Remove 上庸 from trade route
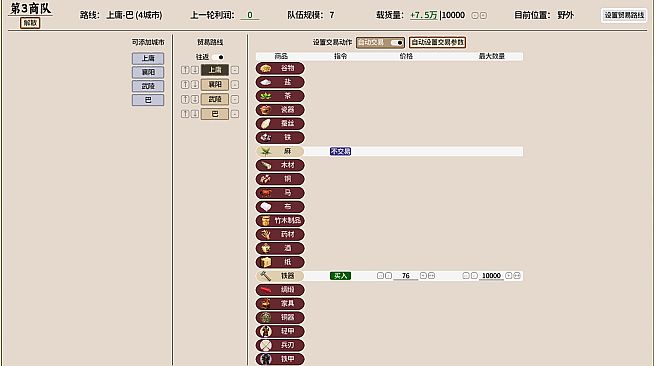The image size is (654, 366). point(235,70)
